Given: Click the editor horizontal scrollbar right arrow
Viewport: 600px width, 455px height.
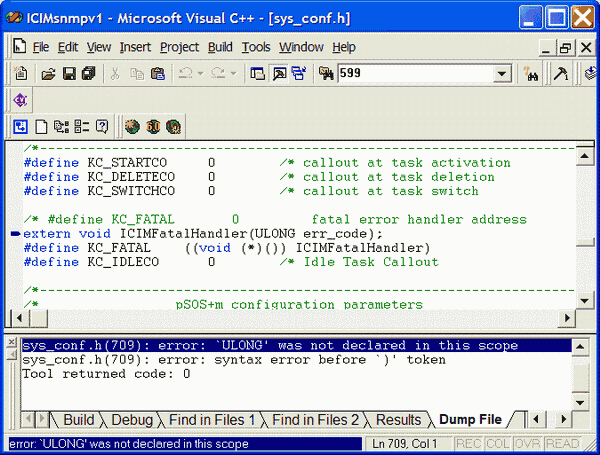Looking at the screenshot, I should click(567, 318).
